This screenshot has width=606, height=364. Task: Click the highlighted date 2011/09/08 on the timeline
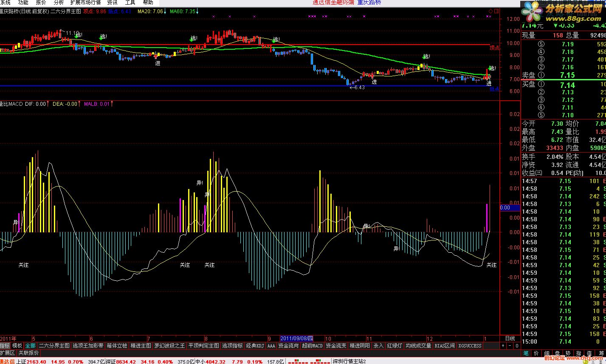(x=296, y=339)
